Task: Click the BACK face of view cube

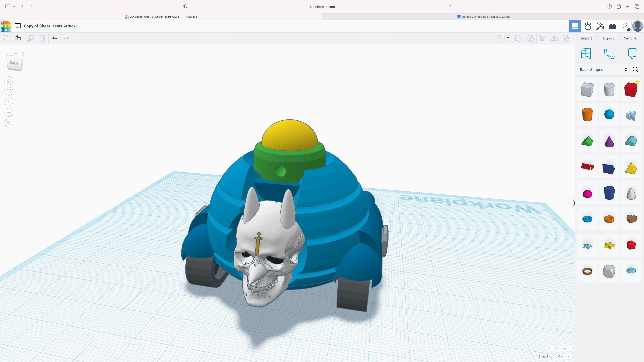Action: tap(14, 63)
